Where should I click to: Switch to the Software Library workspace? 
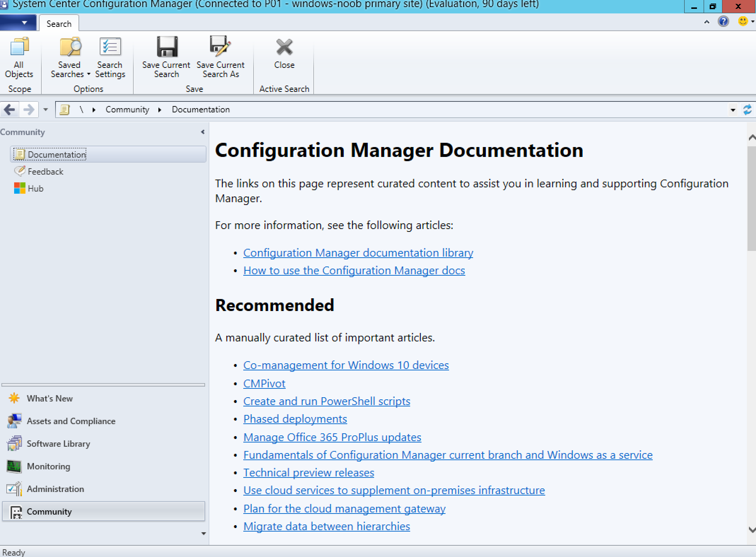tap(58, 444)
